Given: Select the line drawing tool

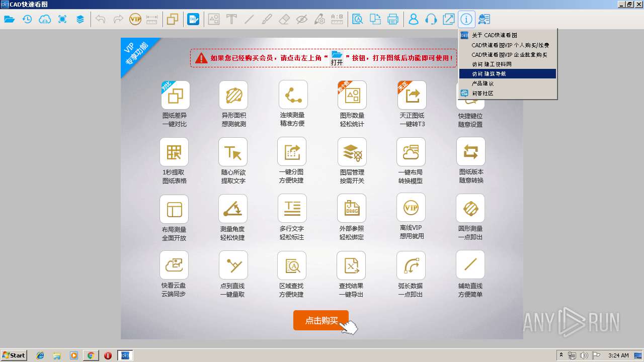Looking at the screenshot, I should coord(249,20).
